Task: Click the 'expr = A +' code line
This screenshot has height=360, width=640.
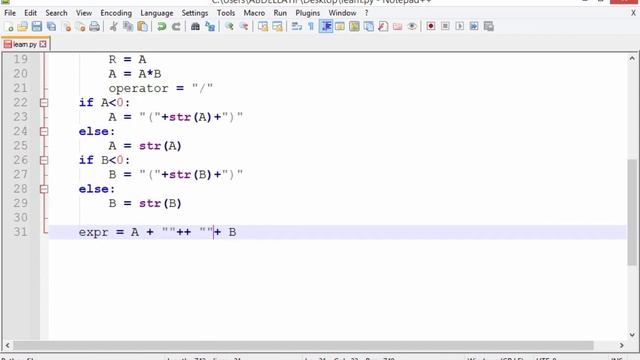Action: click(157, 232)
